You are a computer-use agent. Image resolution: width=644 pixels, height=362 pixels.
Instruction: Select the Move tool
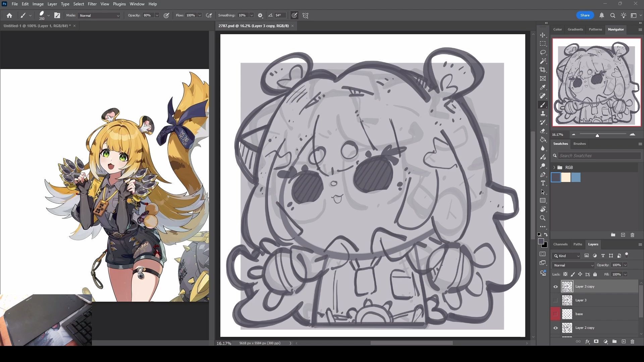[543, 35]
